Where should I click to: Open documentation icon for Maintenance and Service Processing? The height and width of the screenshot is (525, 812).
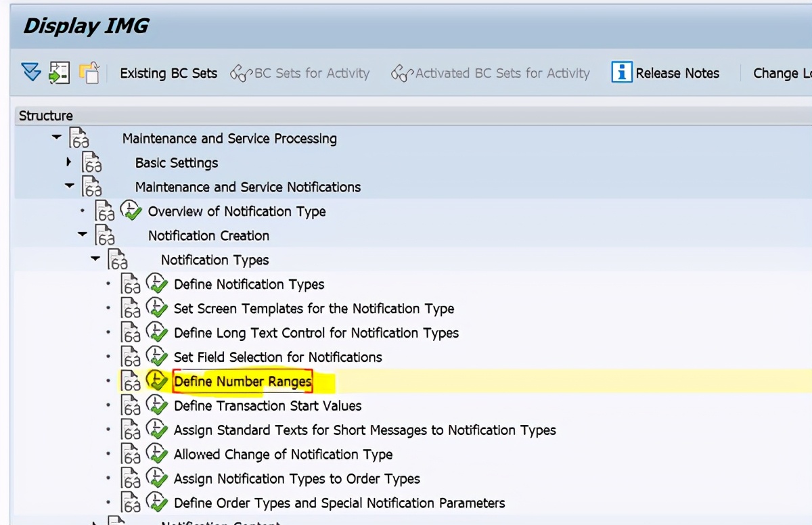click(x=79, y=139)
